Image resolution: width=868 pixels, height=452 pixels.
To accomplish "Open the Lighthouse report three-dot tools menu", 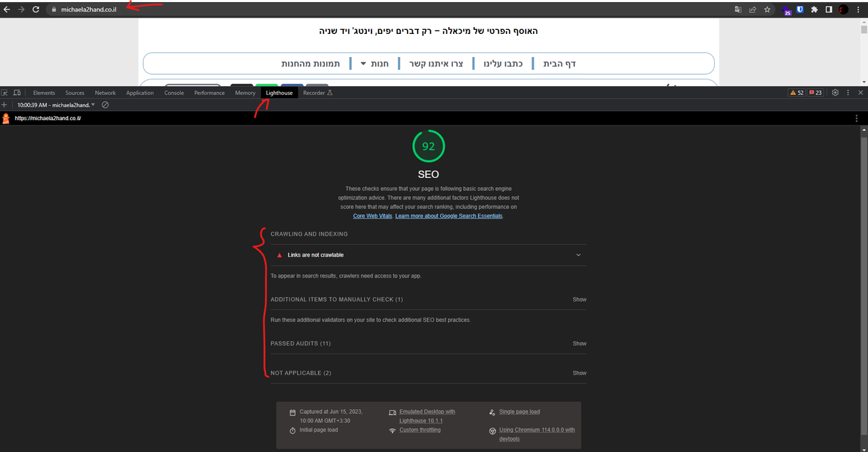I will pos(857,118).
